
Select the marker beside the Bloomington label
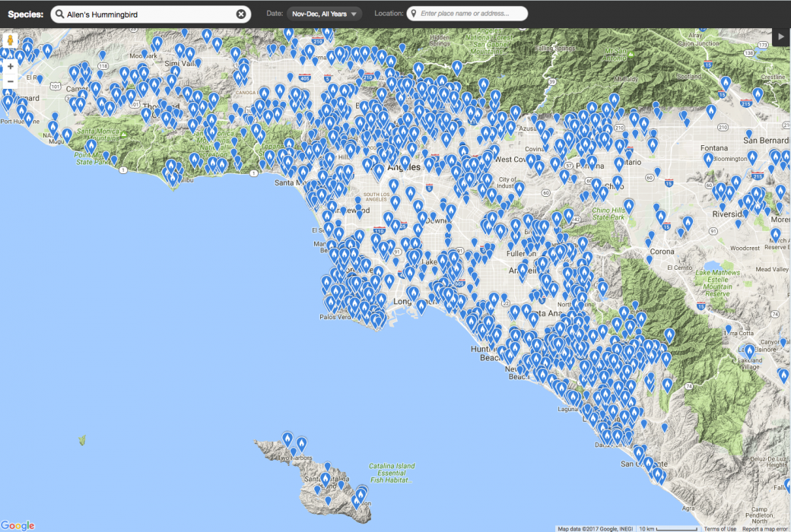[708, 160]
